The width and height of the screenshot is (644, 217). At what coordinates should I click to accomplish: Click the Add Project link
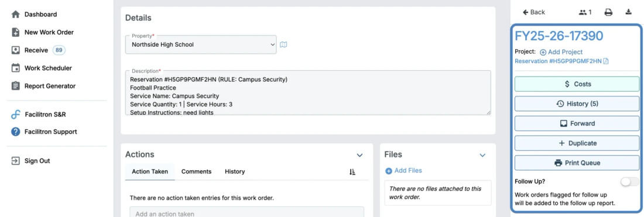561,52
